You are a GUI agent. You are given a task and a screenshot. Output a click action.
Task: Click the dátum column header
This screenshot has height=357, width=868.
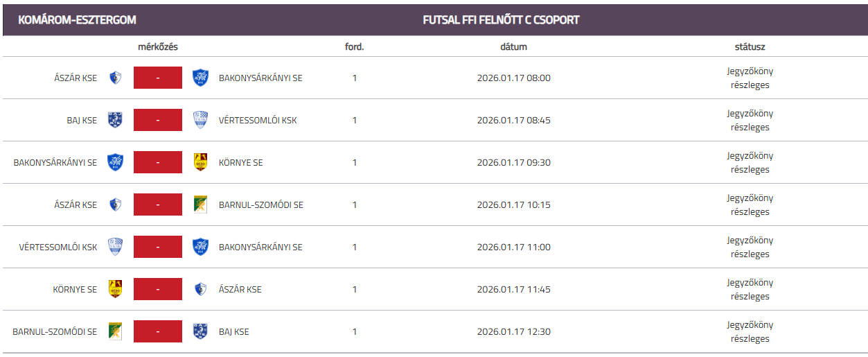[513, 47]
